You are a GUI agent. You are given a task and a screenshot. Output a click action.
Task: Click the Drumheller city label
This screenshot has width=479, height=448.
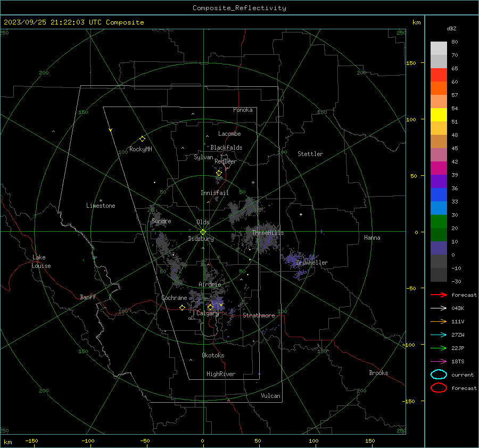click(312, 263)
